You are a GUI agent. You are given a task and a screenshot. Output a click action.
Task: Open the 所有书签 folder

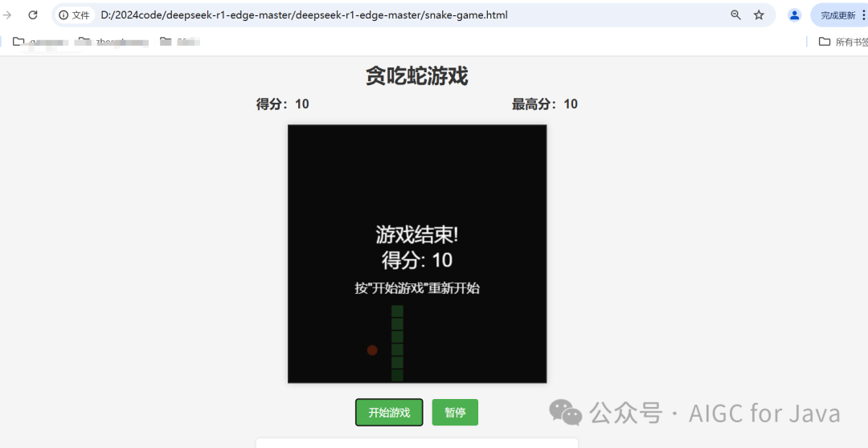[x=843, y=42]
